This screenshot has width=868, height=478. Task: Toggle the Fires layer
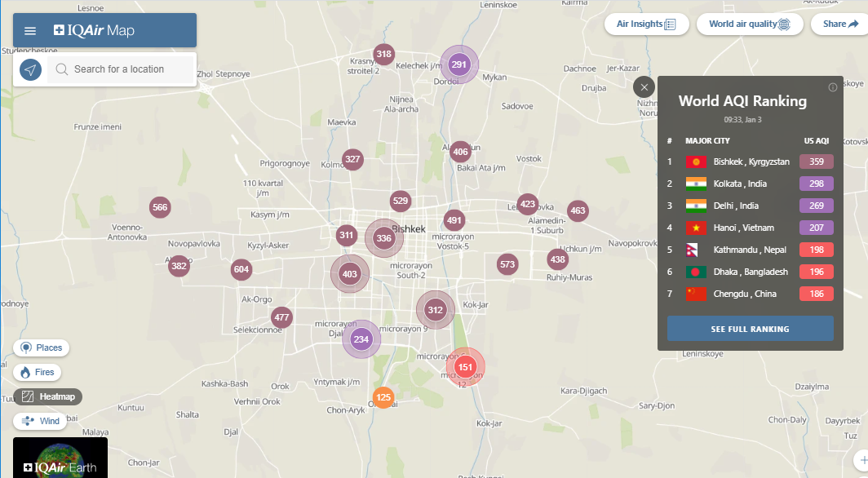click(38, 372)
